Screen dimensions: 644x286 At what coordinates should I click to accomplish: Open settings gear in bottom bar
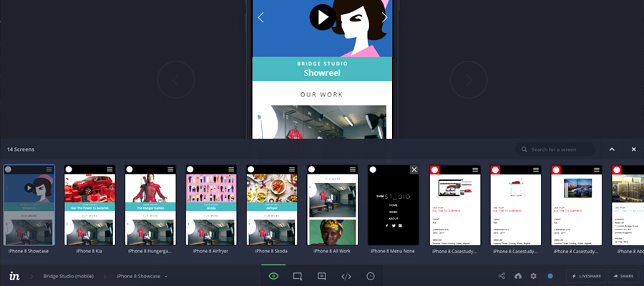pyautogui.click(x=533, y=276)
